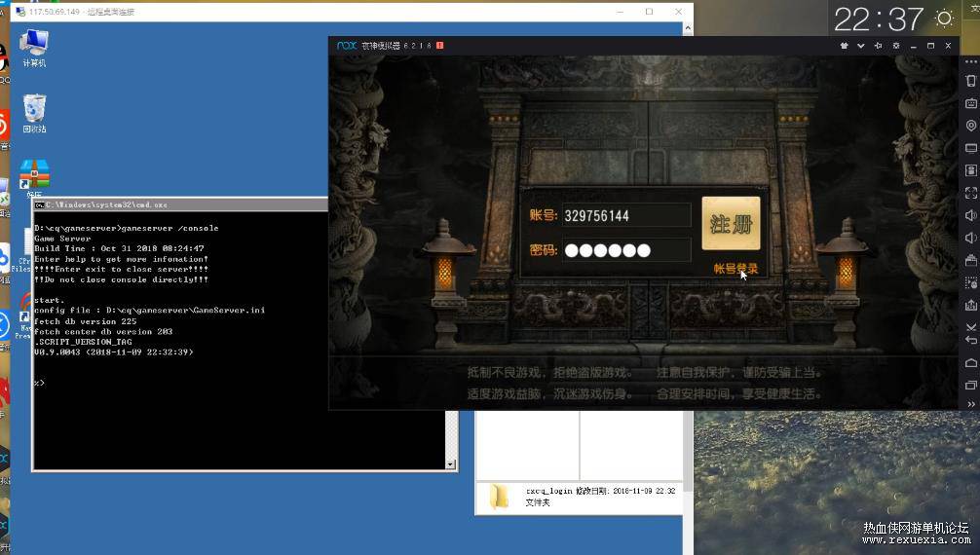Decrease Nox volume with speaker-down icon
Image resolution: width=980 pixels, height=555 pixels.
[x=970, y=238]
